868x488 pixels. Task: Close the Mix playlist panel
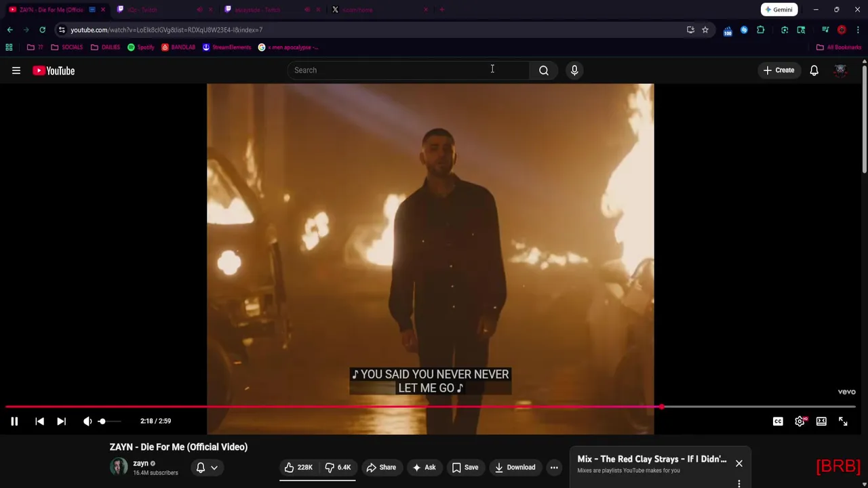pos(738,463)
